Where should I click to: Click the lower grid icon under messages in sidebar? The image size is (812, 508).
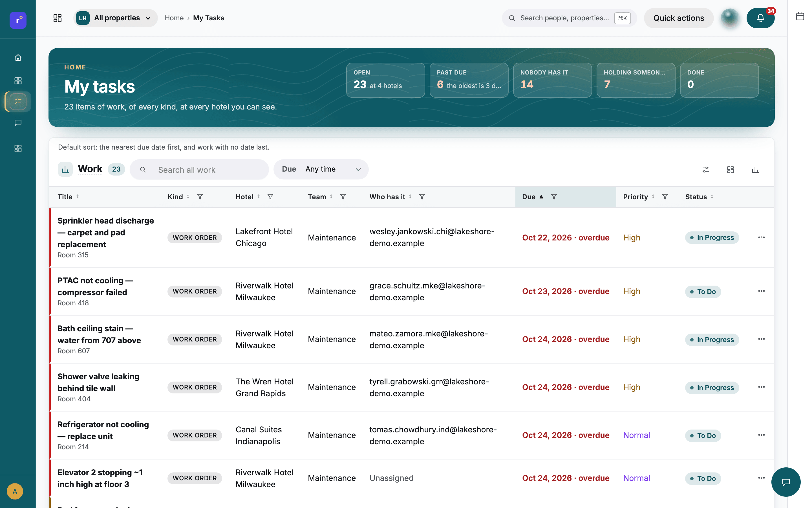18,148
